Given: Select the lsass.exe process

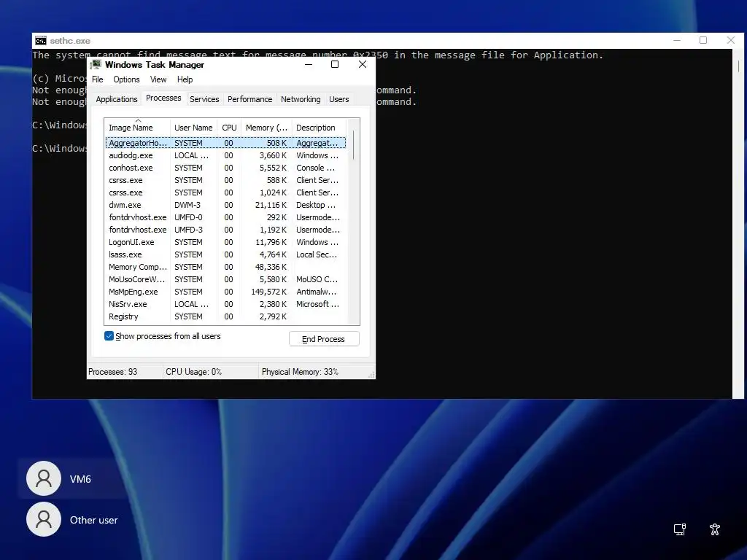Looking at the screenshot, I should point(225,254).
